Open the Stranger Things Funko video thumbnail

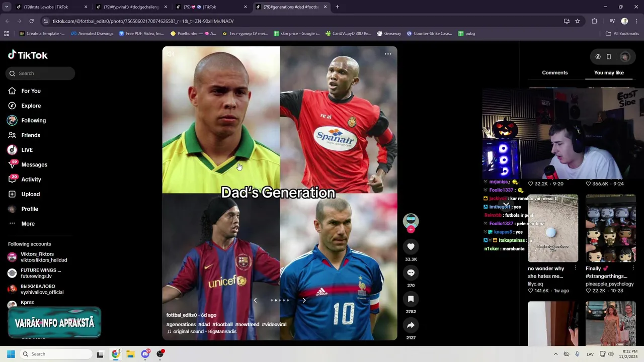point(610,228)
